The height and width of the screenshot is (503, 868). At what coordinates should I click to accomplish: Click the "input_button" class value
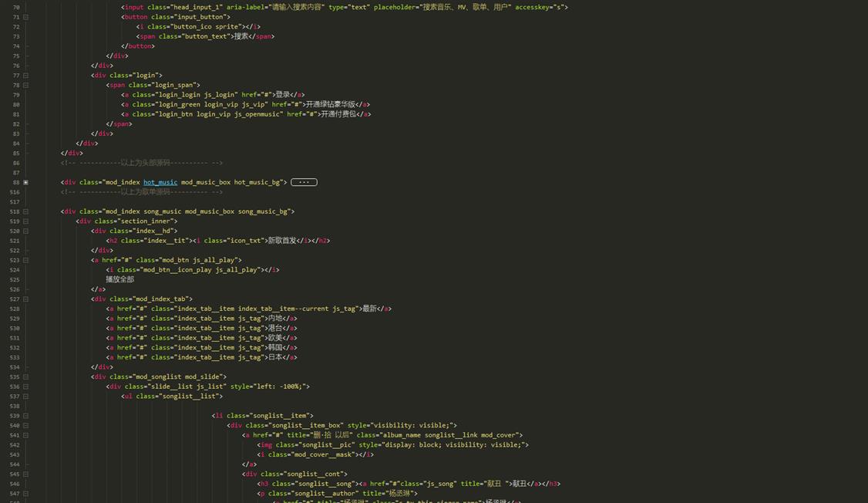(x=200, y=17)
